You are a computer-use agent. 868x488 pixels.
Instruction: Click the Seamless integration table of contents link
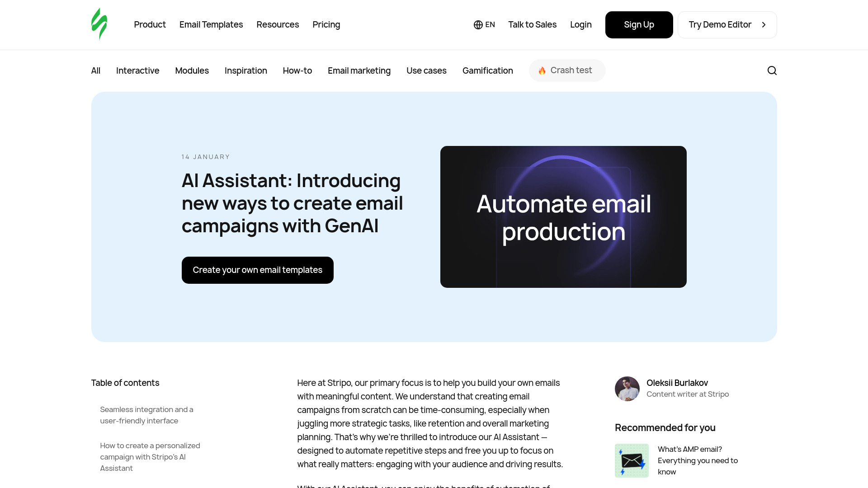tap(146, 415)
